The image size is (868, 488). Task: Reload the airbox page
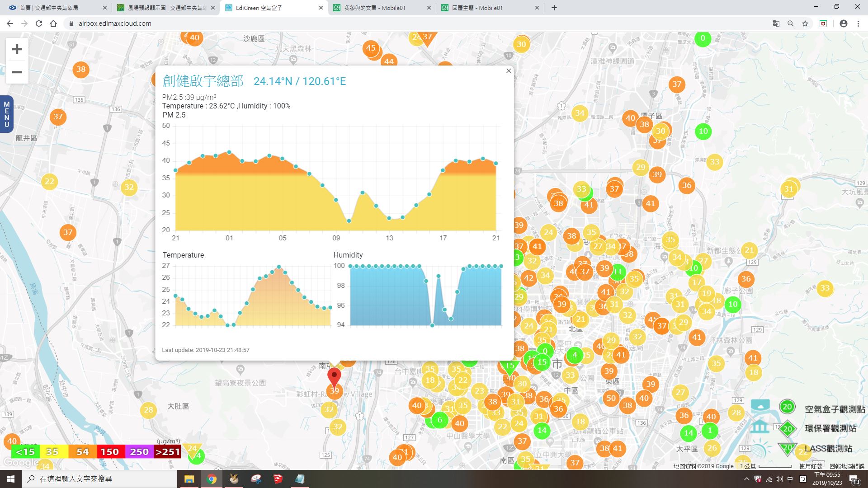(39, 23)
